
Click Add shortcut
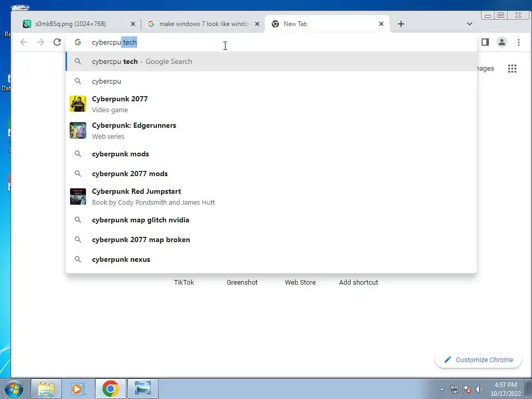(x=358, y=282)
